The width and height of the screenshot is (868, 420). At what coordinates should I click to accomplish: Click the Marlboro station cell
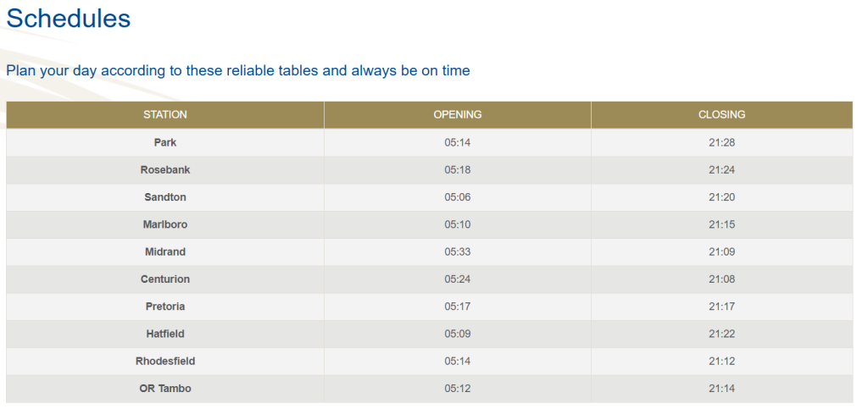click(x=165, y=224)
